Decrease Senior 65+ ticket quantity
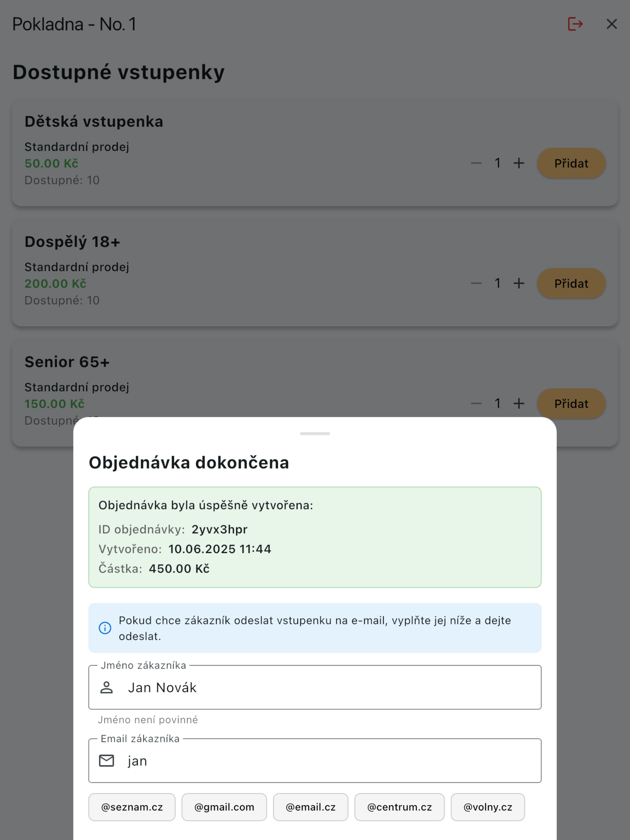The height and width of the screenshot is (840, 630). [476, 403]
